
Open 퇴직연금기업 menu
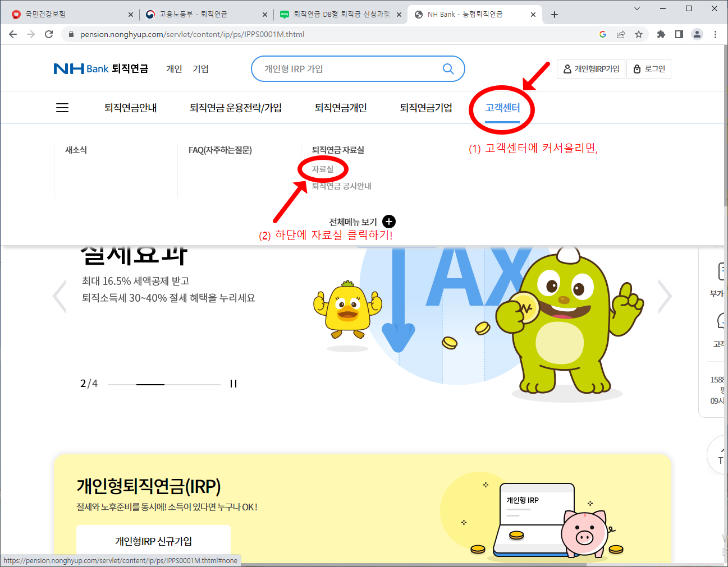[x=426, y=108]
